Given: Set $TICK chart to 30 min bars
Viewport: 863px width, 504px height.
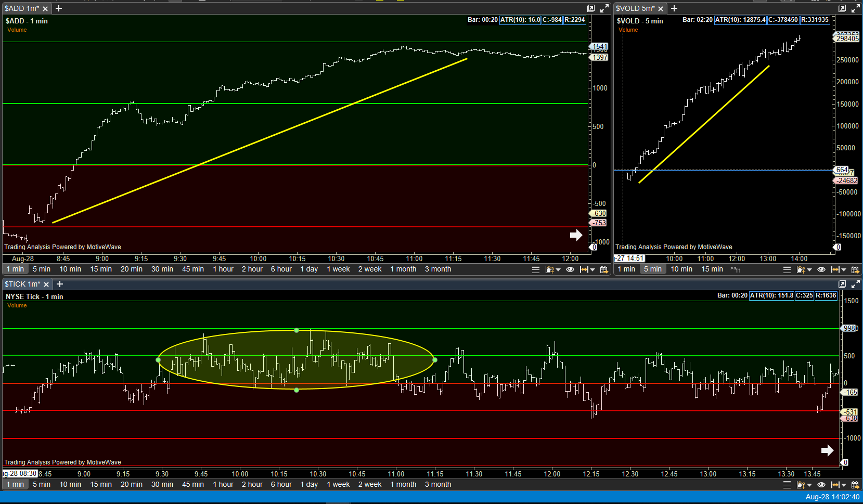Looking at the screenshot, I should [162, 485].
